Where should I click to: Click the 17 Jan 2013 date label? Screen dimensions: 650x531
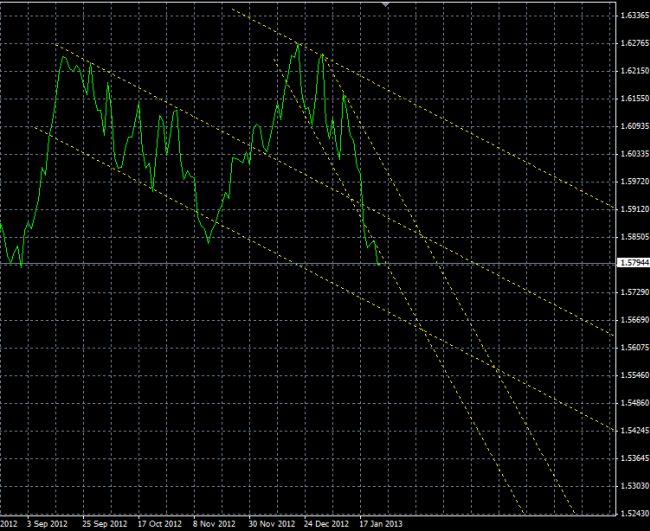click(381, 524)
